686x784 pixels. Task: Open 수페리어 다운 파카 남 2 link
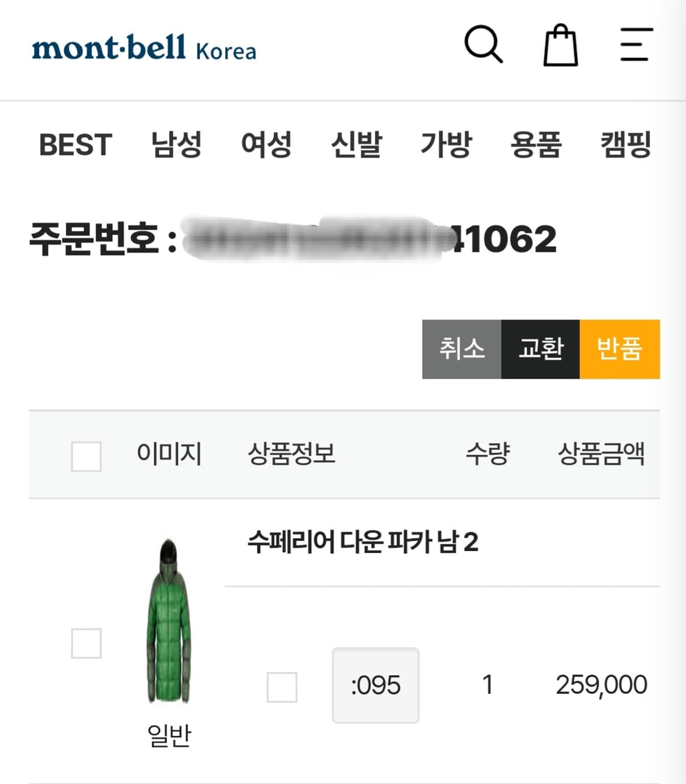(x=362, y=541)
